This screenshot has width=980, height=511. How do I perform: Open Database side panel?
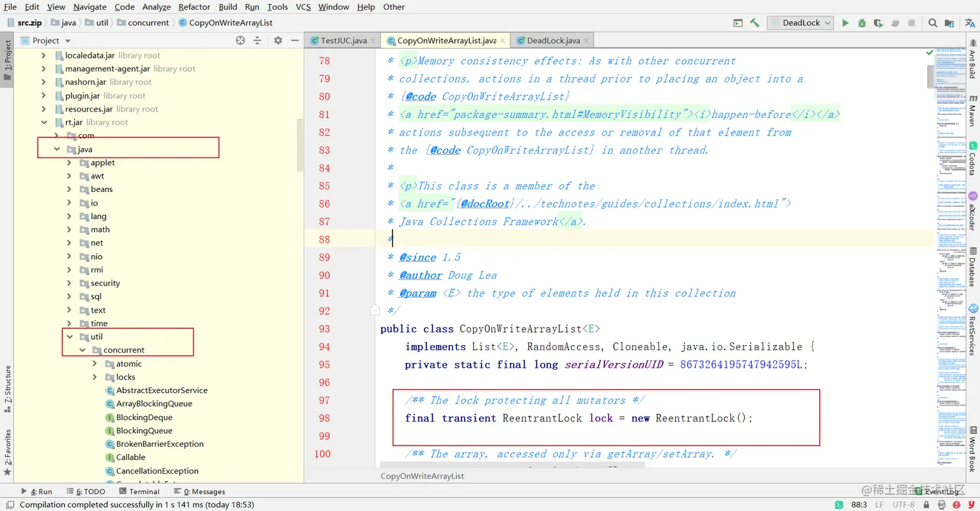pyautogui.click(x=972, y=267)
